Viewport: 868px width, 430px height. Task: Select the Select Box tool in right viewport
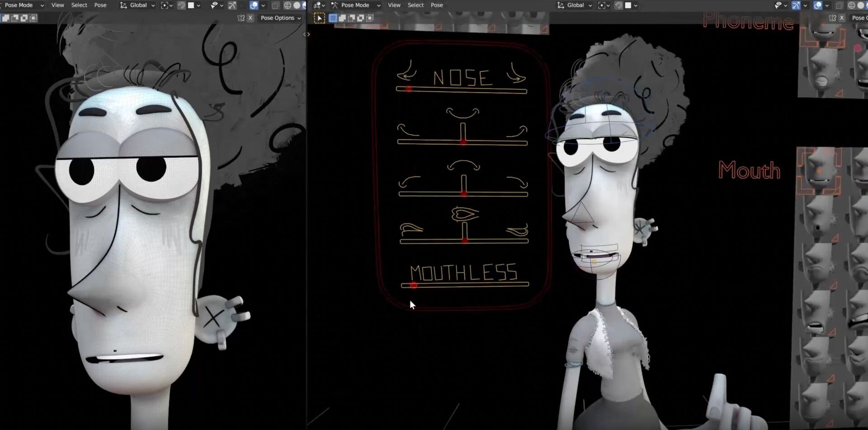320,18
